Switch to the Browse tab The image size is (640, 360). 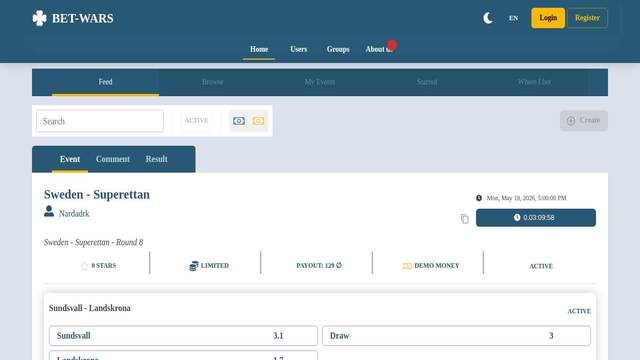pyautogui.click(x=213, y=82)
